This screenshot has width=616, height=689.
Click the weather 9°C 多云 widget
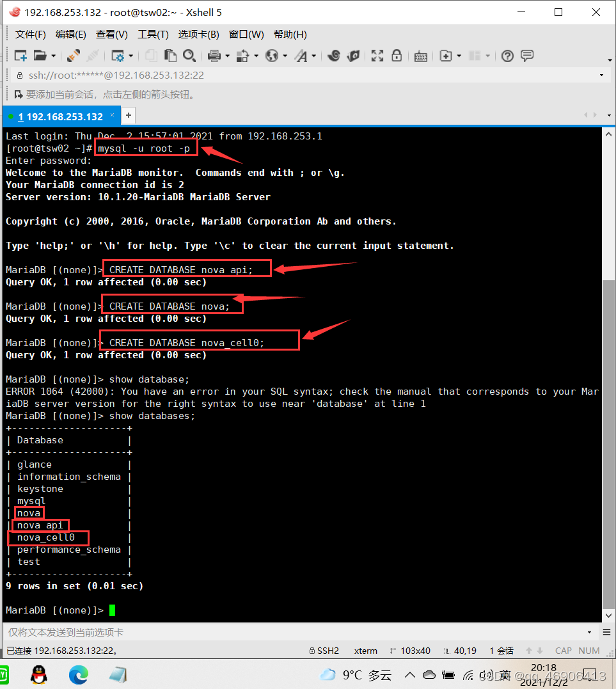pos(356,675)
